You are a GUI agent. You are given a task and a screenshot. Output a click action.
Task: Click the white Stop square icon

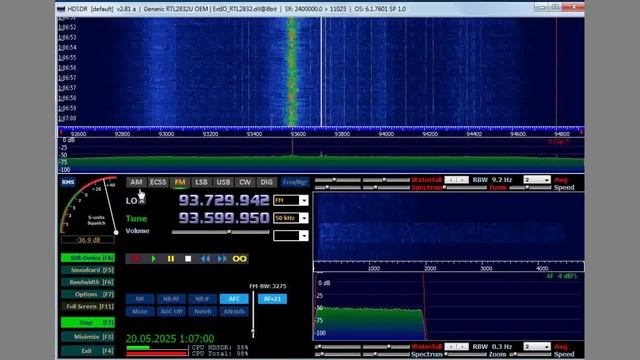188,259
